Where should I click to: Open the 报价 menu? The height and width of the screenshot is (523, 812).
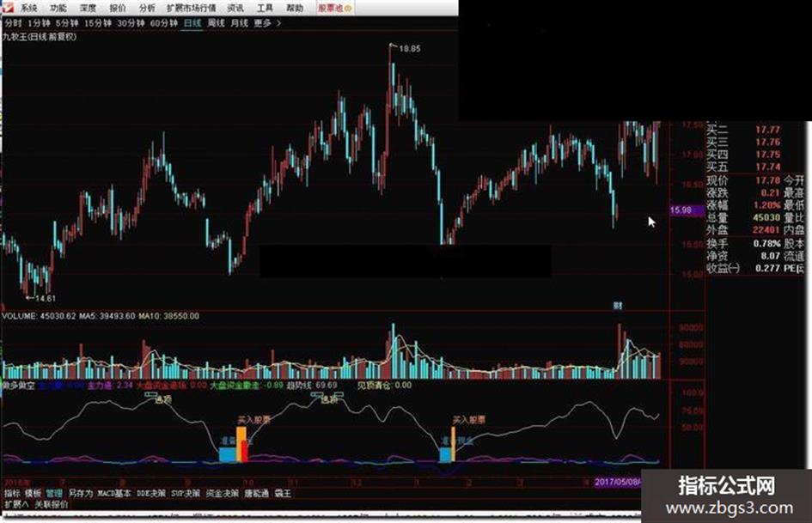click(x=118, y=8)
